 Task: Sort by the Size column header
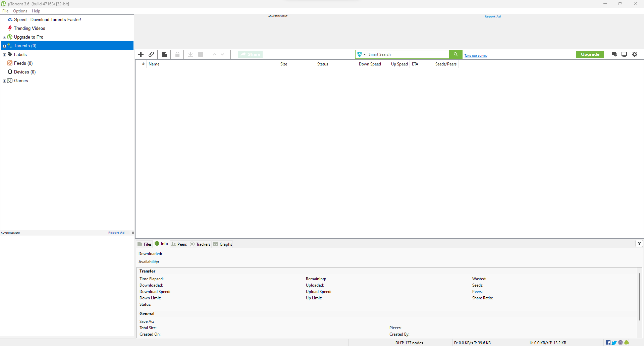point(279,64)
